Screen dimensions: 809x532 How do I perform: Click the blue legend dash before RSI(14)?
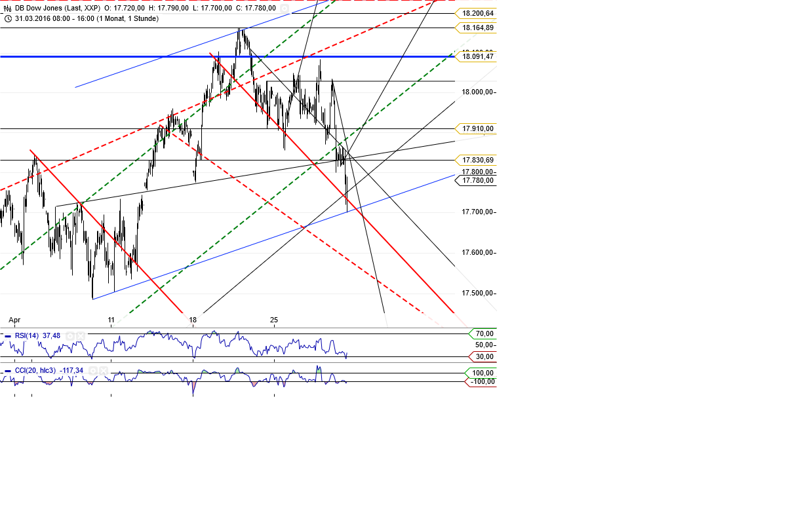(x=8, y=335)
